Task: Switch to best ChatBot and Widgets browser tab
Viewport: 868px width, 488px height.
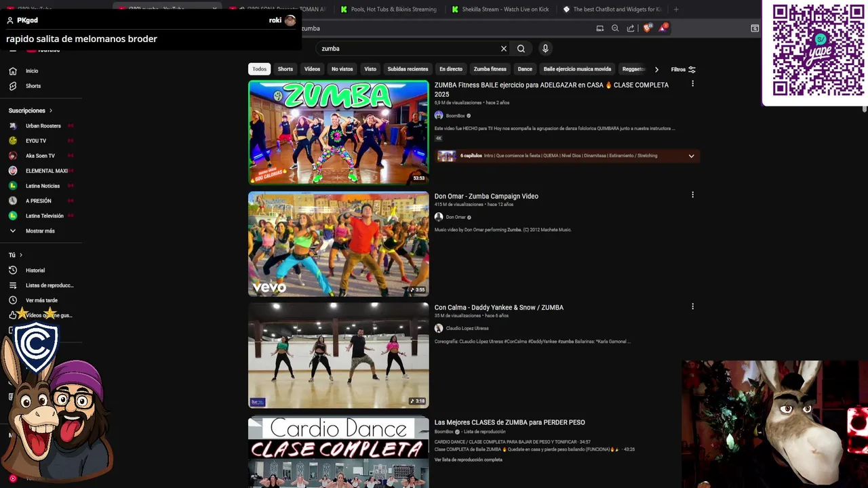Action: coord(612,9)
